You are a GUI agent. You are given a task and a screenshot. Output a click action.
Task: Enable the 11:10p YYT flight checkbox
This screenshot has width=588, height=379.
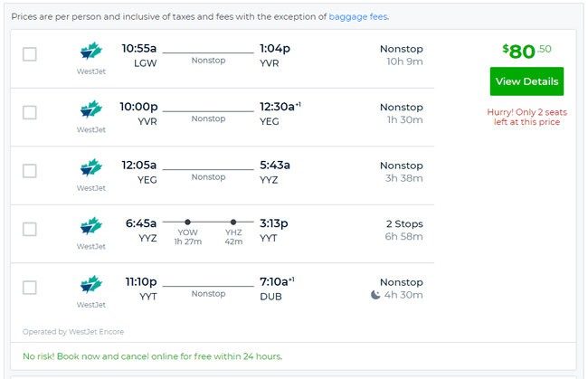30,288
